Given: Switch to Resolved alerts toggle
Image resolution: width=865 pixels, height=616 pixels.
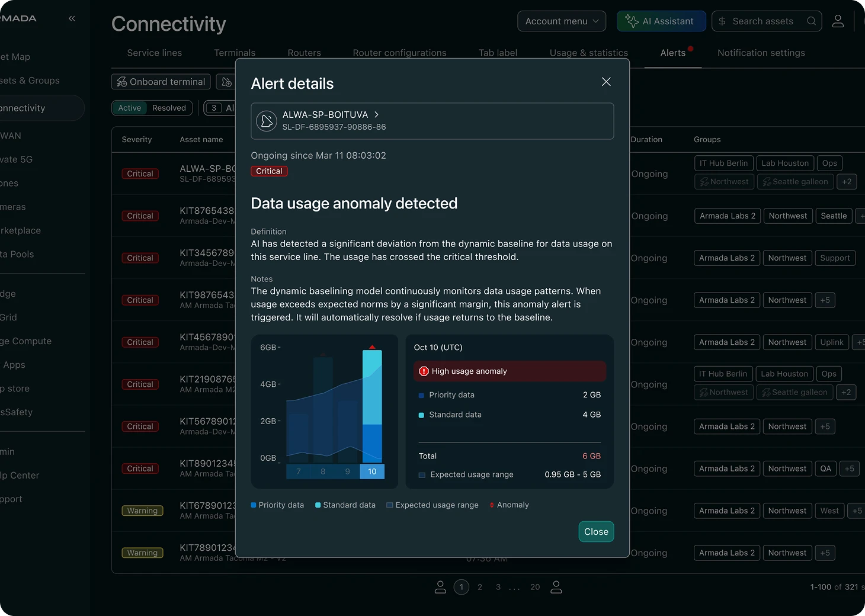Looking at the screenshot, I should tap(169, 108).
